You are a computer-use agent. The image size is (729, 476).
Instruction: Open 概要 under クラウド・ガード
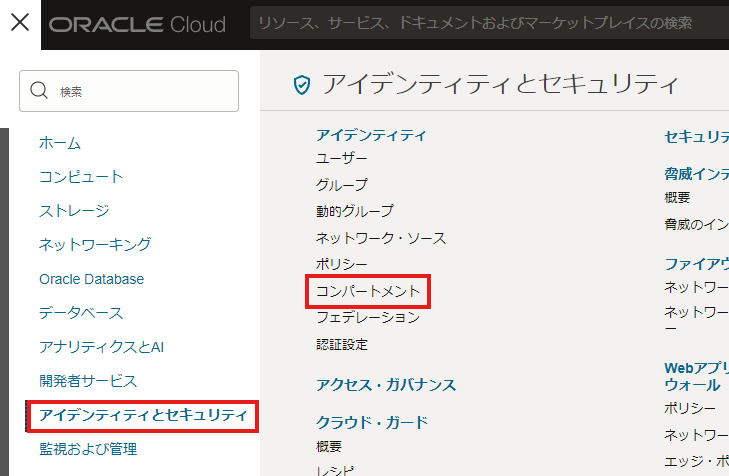(x=329, y=447)
